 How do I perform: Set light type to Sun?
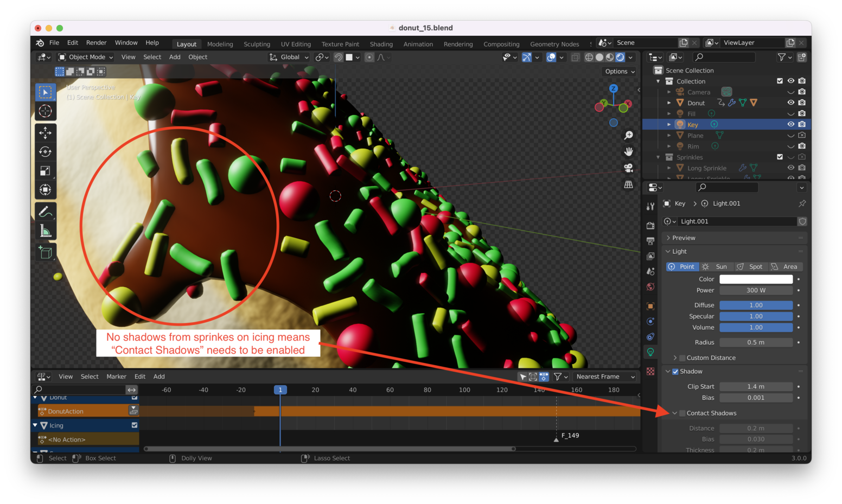click(716, 266)
